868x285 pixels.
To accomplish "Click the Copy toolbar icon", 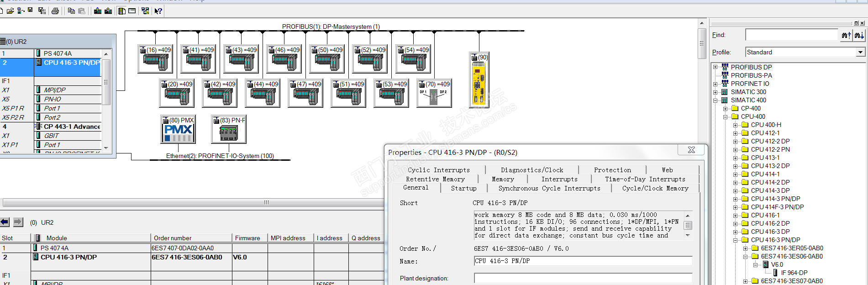I will tap(71, 11).
